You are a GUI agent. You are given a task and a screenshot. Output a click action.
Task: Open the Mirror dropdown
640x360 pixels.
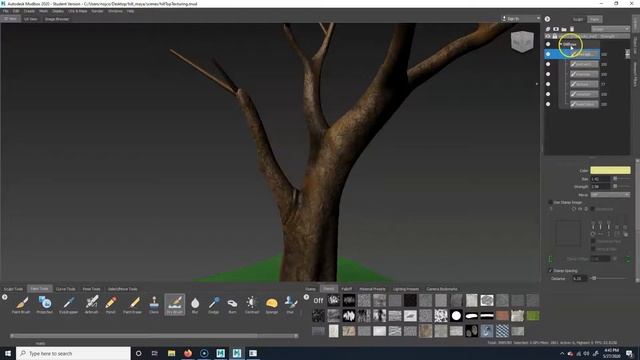(610, 195)
